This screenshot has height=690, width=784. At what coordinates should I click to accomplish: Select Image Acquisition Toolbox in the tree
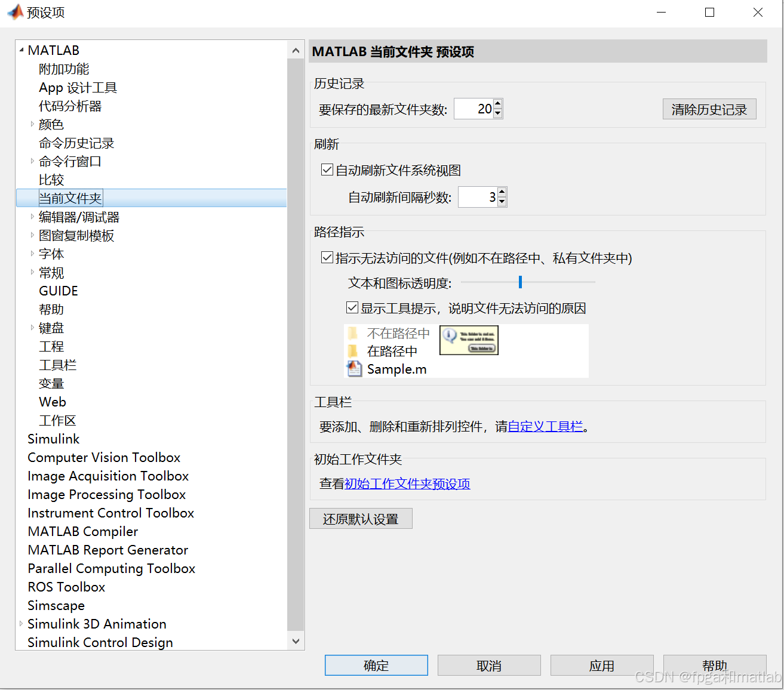108,476
